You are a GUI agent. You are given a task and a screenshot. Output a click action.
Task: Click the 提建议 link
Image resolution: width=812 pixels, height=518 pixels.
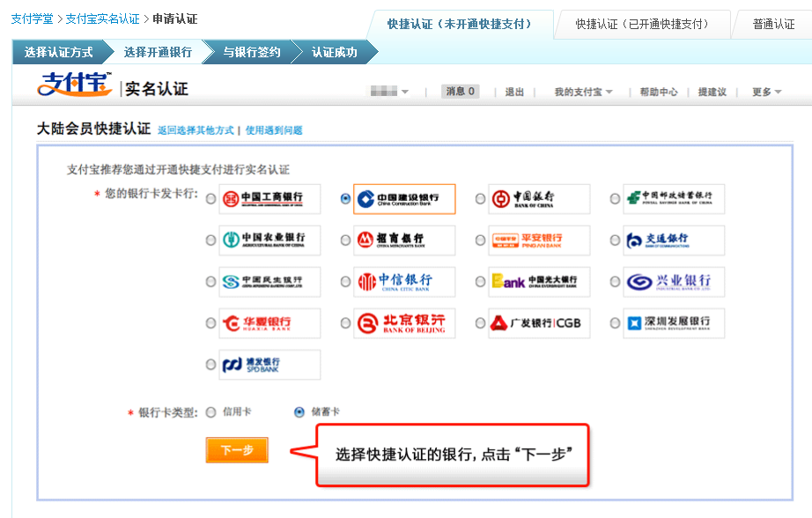712,92
